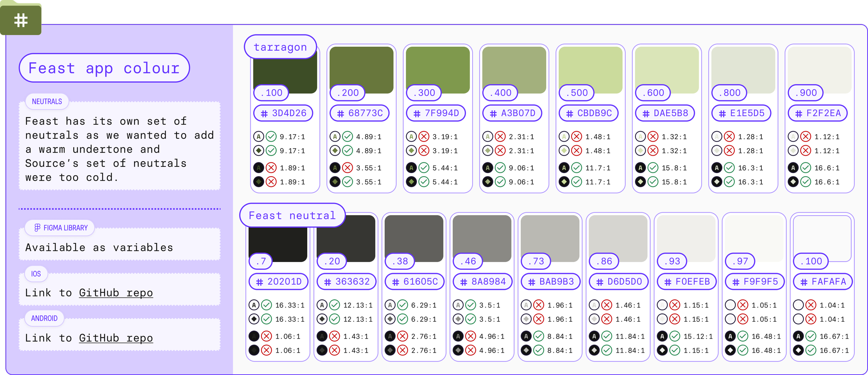
Task: Select the Feast neutral .46 grey swatch
Action: click(x=482, y=238)
